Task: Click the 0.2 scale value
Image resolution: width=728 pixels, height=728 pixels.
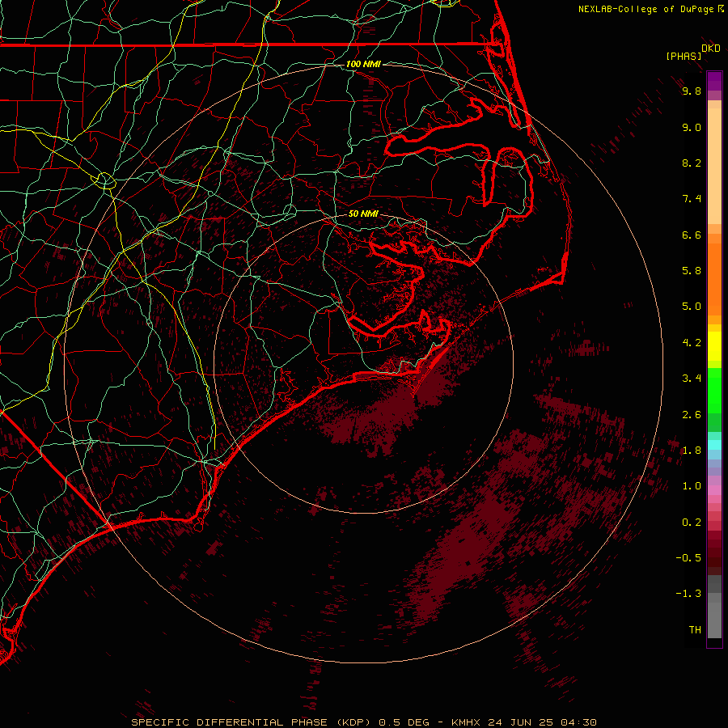Action: click(692, 523)
